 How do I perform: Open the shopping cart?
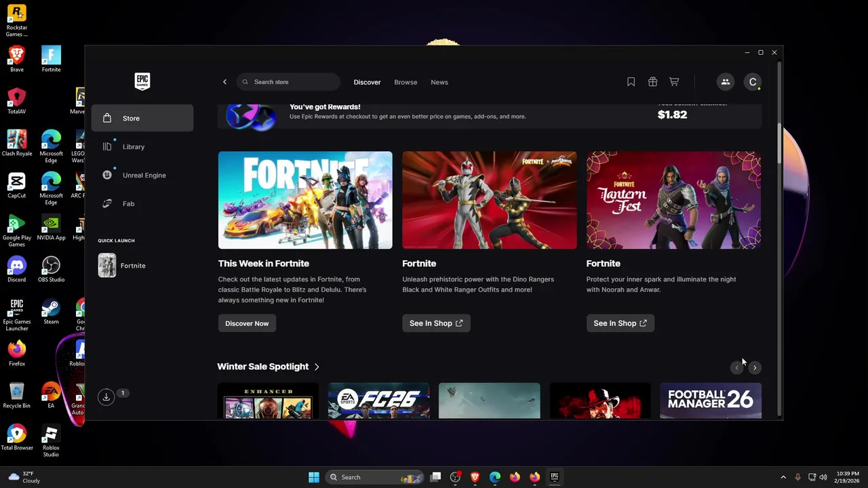point(674,82)
